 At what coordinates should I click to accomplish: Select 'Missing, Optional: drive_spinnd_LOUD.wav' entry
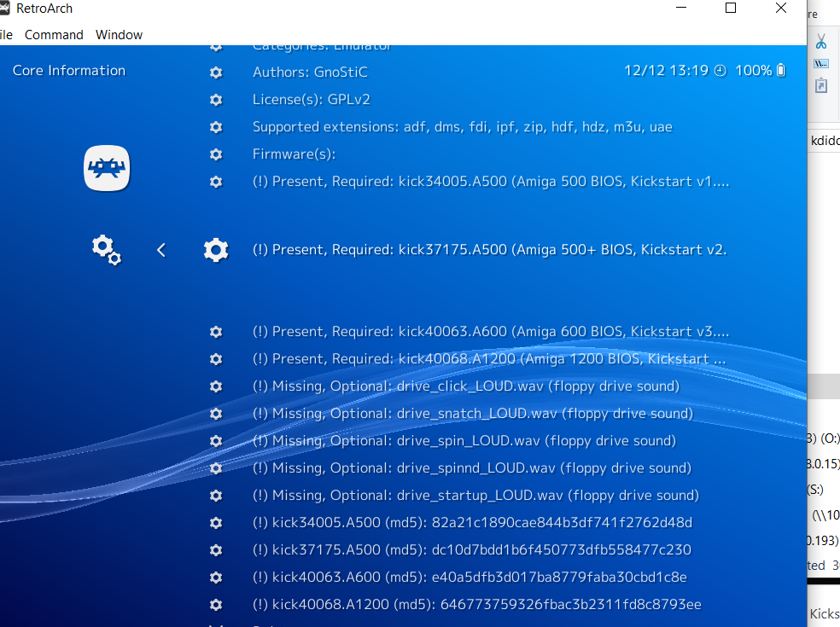pos(472,468)
